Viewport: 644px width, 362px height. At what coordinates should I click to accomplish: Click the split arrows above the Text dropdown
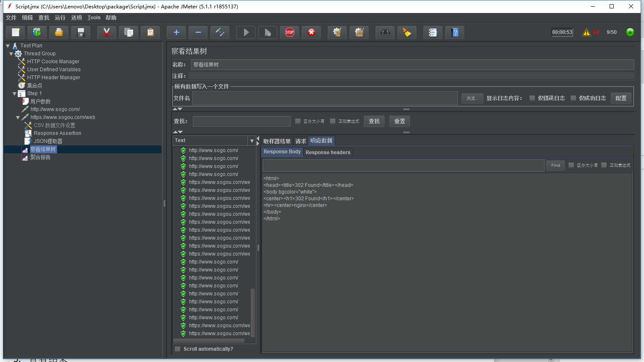point(178,132)
